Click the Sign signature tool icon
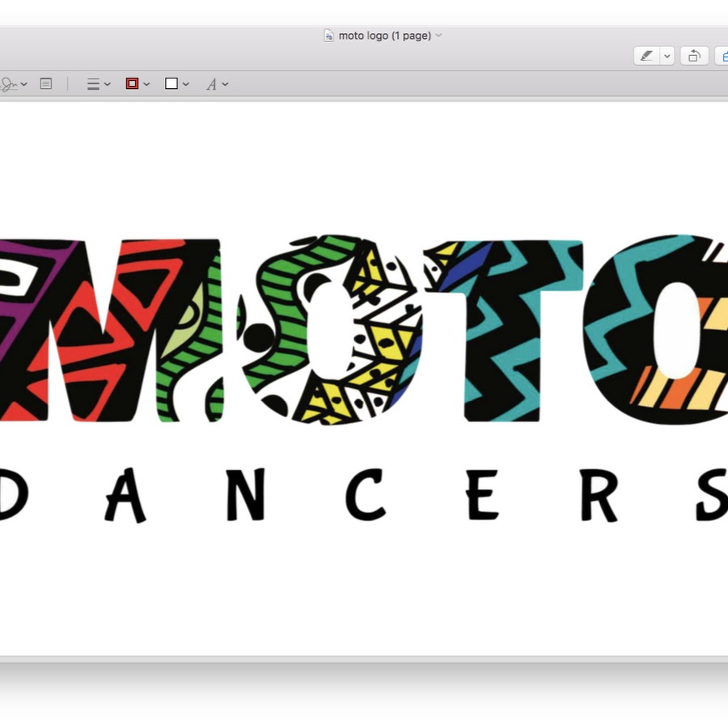Screen dimensions: 728x728 [10, 84]
